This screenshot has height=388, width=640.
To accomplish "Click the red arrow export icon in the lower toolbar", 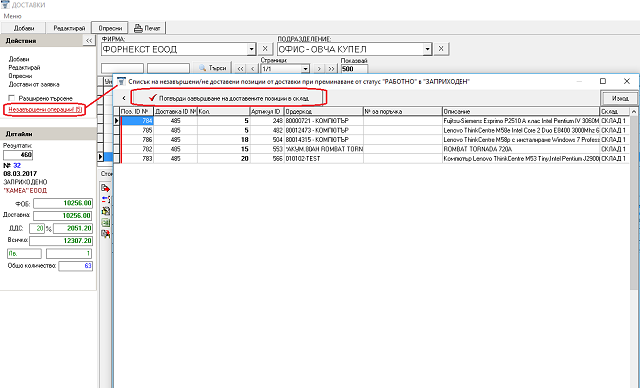I will 106,188.
